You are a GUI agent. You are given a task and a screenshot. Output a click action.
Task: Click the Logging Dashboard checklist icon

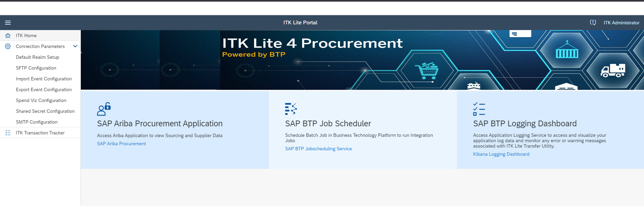click(x=478, y=109)
